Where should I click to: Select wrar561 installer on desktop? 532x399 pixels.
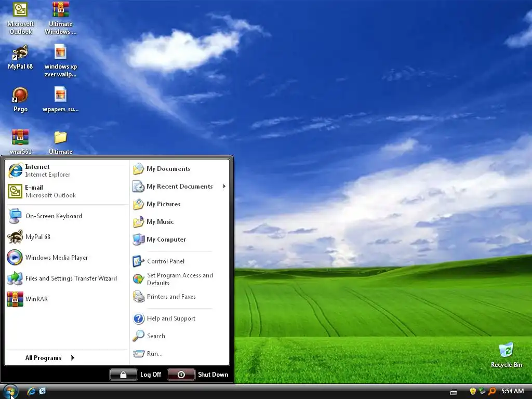point(20,142)
